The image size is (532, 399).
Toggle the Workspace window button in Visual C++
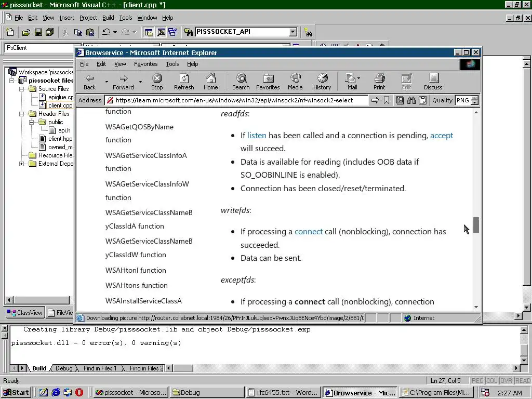(x=149, y=32)
